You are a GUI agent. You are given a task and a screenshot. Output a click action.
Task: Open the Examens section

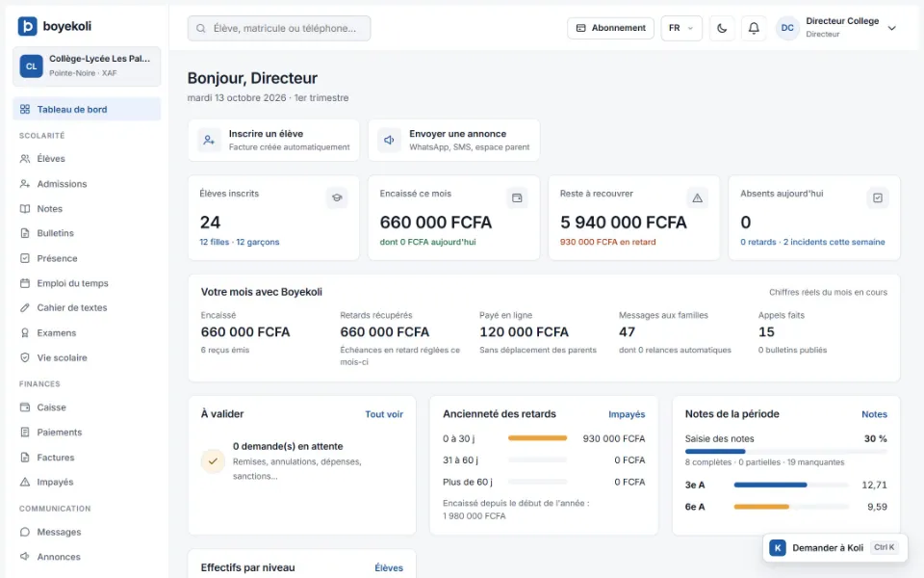(x=87, y=332)
